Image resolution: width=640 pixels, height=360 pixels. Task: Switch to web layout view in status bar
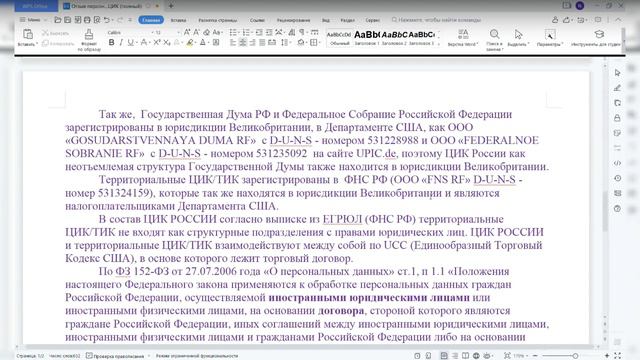pyautogui.click(x=476, y=356)
